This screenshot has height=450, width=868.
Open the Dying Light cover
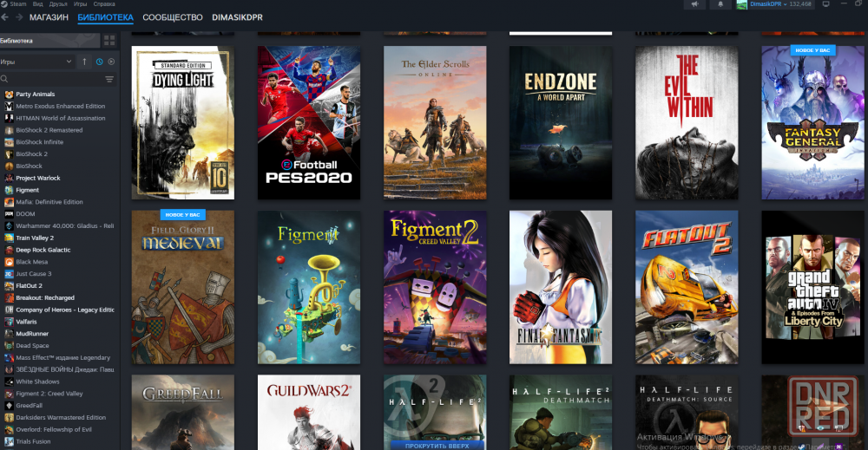182,123
